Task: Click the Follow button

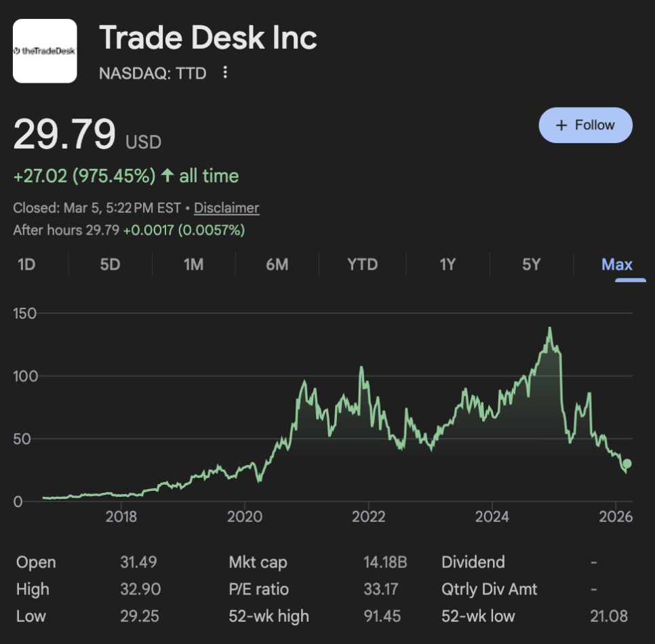Action: [x=585, y=125]
